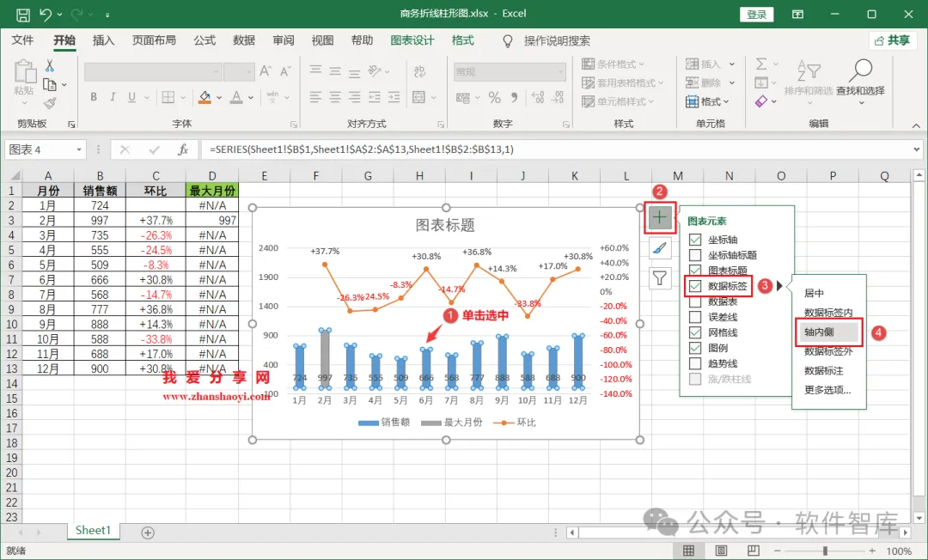The width and height of the screenshot is (928, 560).
Task: Toggle the 趋势线 checkbox
Action: (x=695, y=363)
